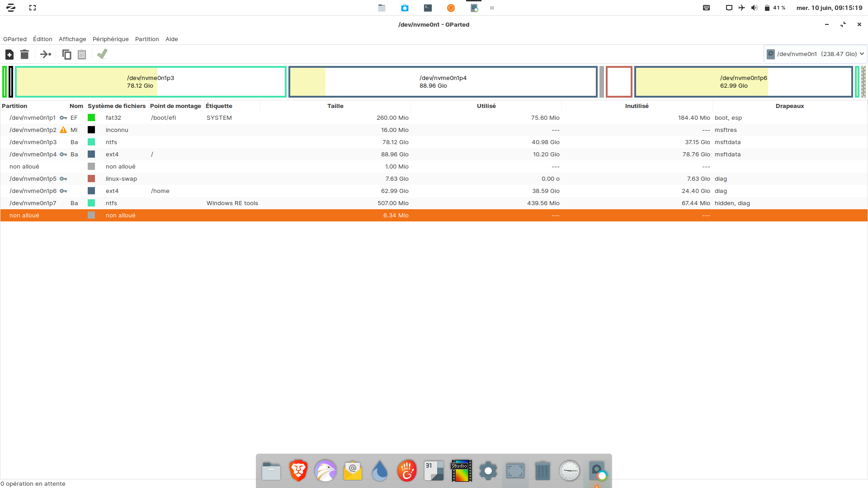Open the Brave browser from the dock
The image size is (868, 488).
pyautogui.click(x=298, y=471)
